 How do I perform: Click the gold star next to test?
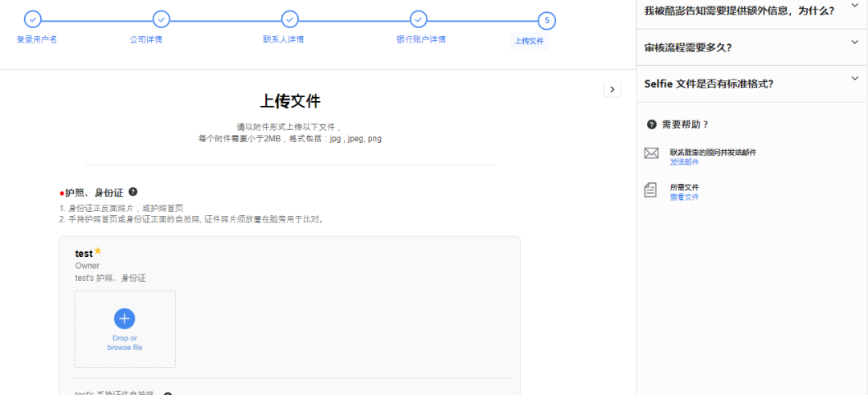[x=98, y=251]
